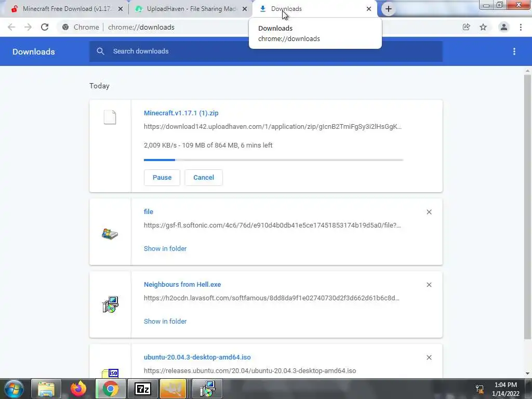Switch to Minecraft Free Download tab
This screenshot has height=399, width=532.
coord(67,9)
